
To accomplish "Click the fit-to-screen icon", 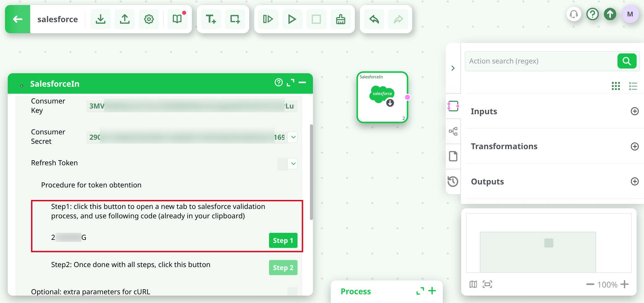I will [x=487, y=285].
